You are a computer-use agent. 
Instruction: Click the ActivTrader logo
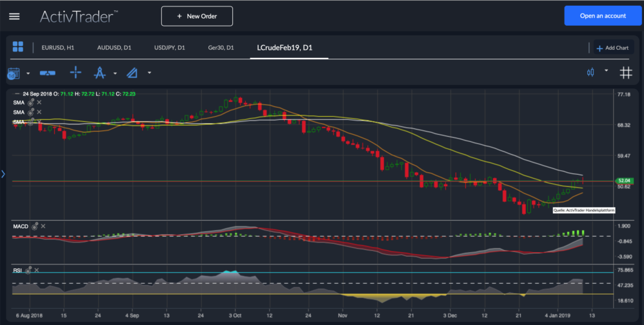[79, 16]
